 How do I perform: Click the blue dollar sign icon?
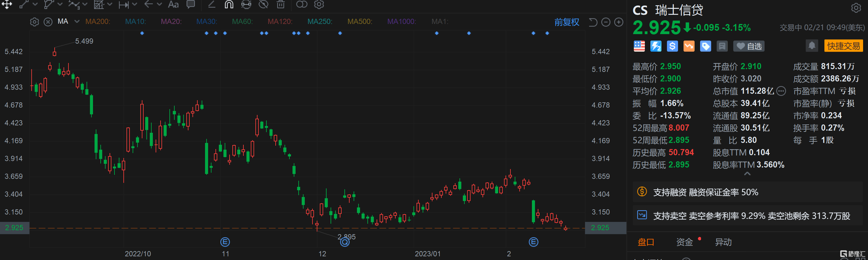pos(672,46)
